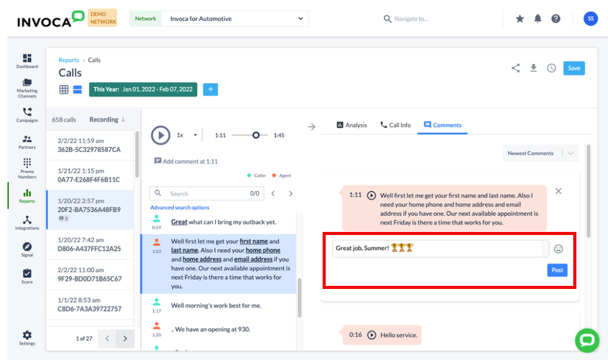The image size is (608, 364).
Task: Open the Network selector dropdown
Action: [x=235, y=19]
